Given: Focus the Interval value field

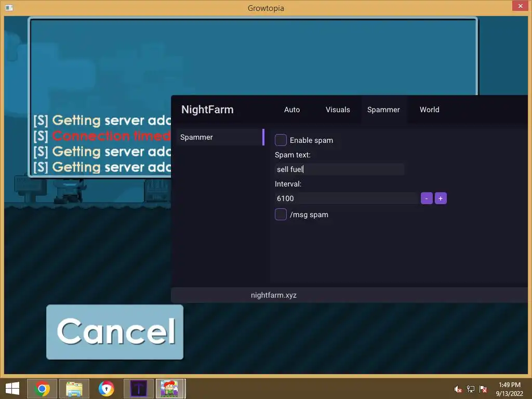Looking at the screenshot, I should click(x=347, y=198).
